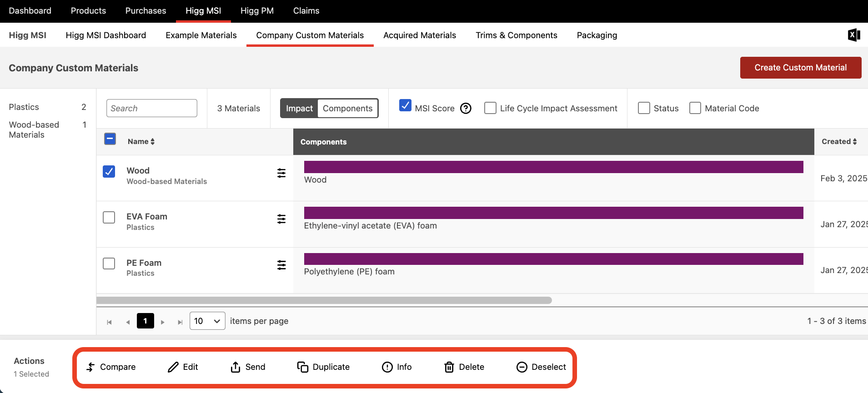Go to the first page of results

point(109,322)
